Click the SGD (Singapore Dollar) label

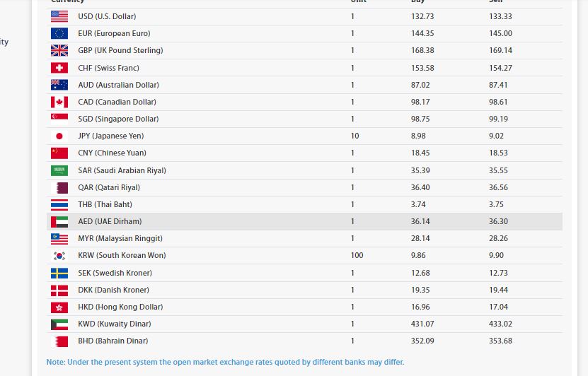[118, 119]
